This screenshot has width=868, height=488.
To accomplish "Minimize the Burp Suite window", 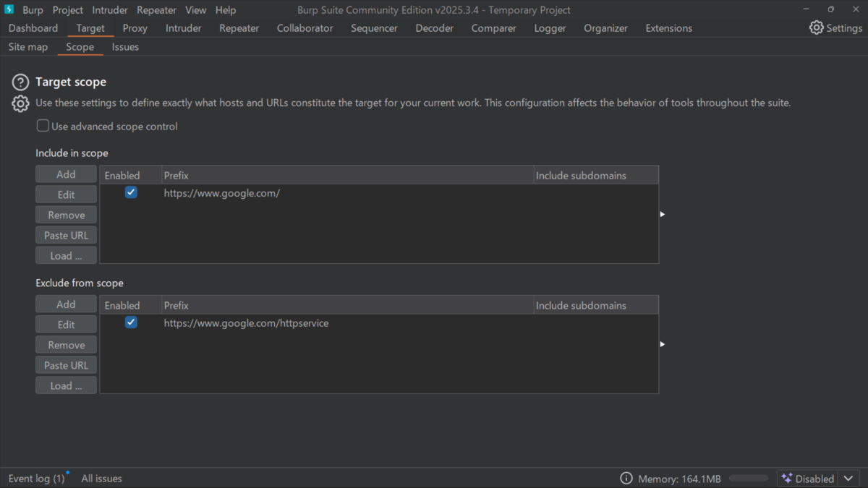I will point(806,9).
